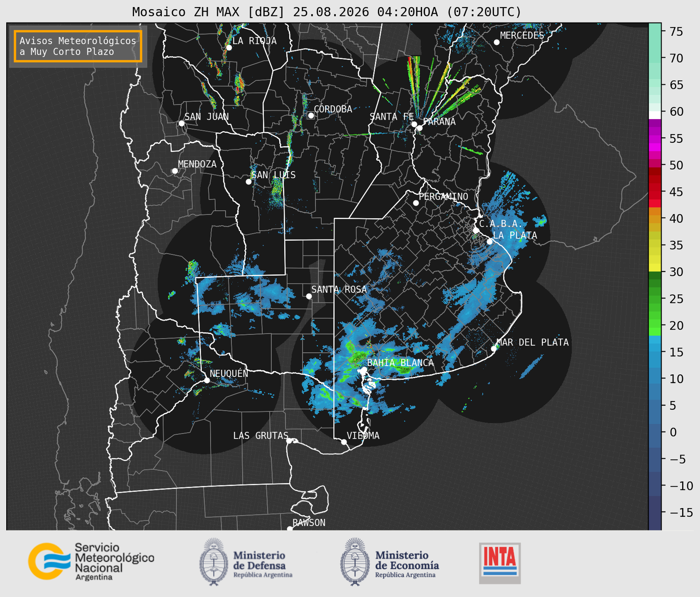Select the Neuquén city marker dot

(207, 380)
